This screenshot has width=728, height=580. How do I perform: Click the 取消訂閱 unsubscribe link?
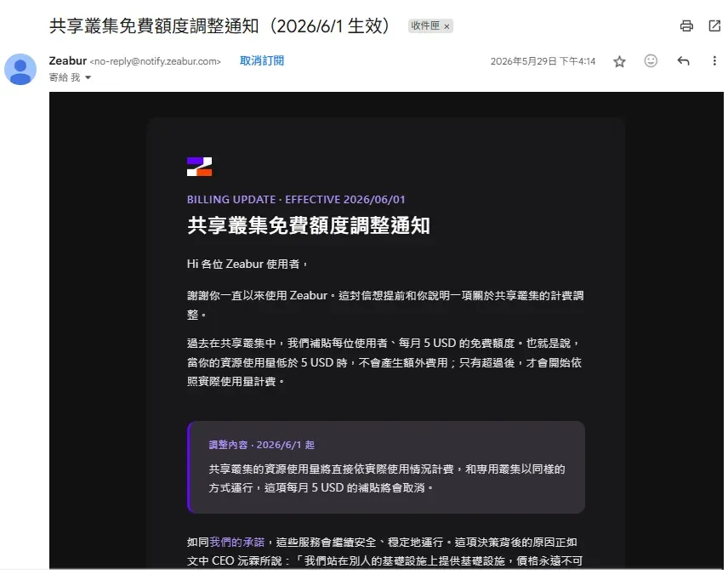(x=262, y=61)
